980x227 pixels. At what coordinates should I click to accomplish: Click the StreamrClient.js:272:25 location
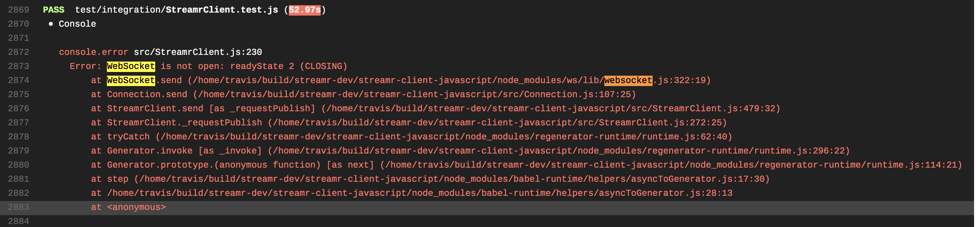click(660, 122)
